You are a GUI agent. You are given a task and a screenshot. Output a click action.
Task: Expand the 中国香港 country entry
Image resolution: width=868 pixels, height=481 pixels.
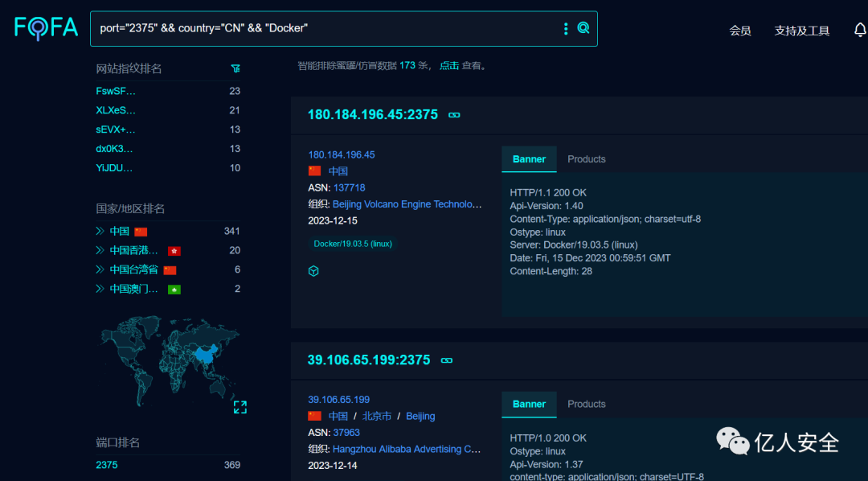[100, 250]
